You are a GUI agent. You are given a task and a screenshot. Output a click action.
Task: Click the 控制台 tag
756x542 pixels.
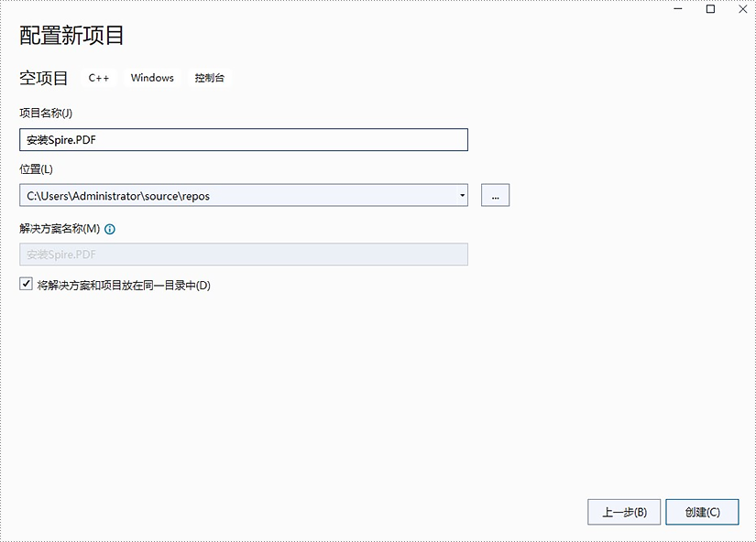click(210, 78)
